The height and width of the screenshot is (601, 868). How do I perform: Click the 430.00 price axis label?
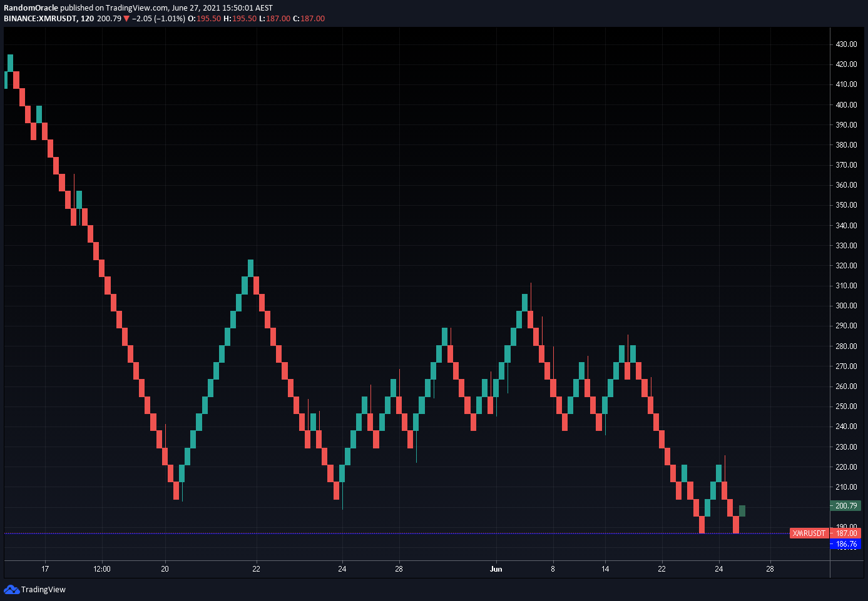click(846, 44)
